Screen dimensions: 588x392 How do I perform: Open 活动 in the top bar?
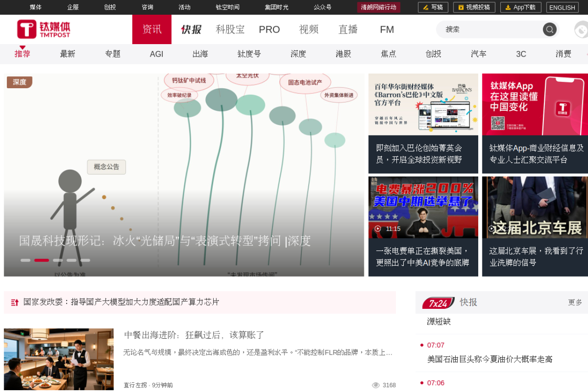[x=185, y=7]
